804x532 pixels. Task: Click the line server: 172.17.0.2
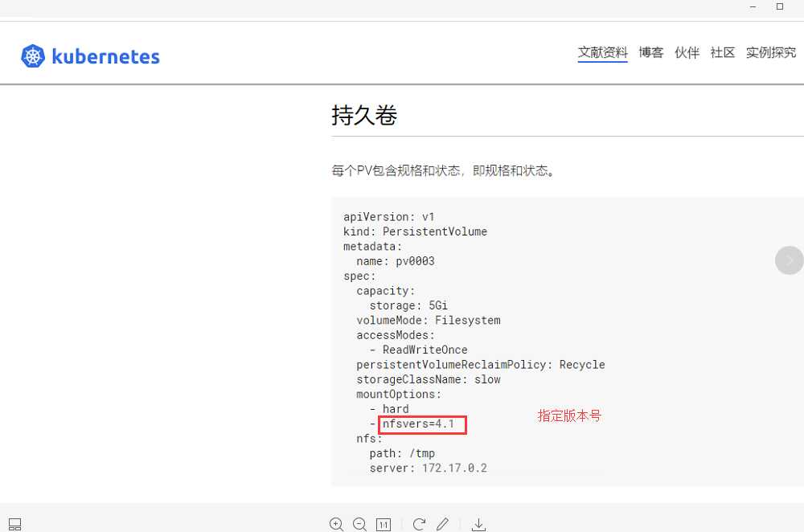click(429, 469)
